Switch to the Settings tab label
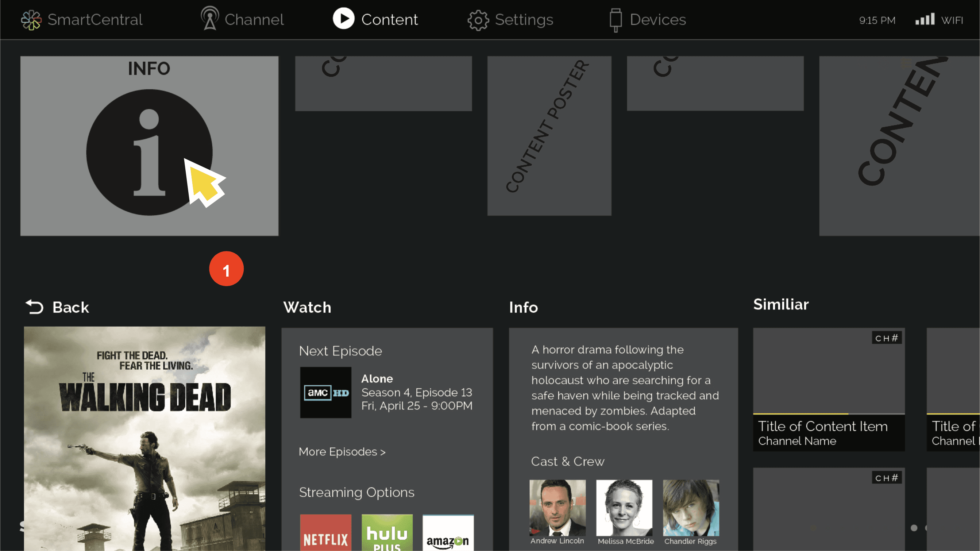Image resolution: width=980 pixels, height=551 pixels. [x=524, y=20]
